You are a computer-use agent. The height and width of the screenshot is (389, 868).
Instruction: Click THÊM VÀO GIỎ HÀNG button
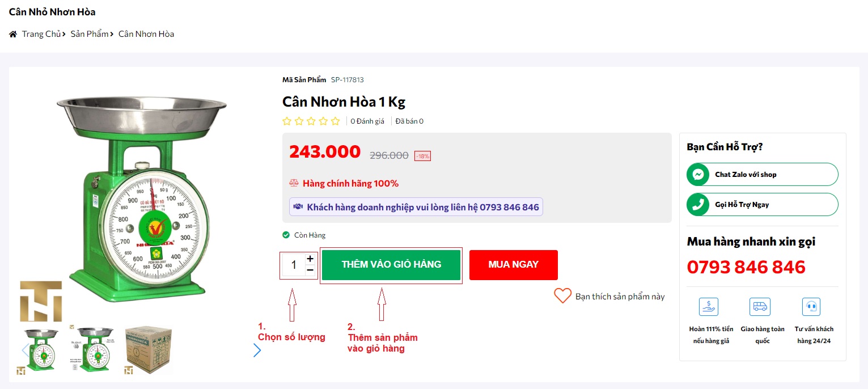click(391, 265)
